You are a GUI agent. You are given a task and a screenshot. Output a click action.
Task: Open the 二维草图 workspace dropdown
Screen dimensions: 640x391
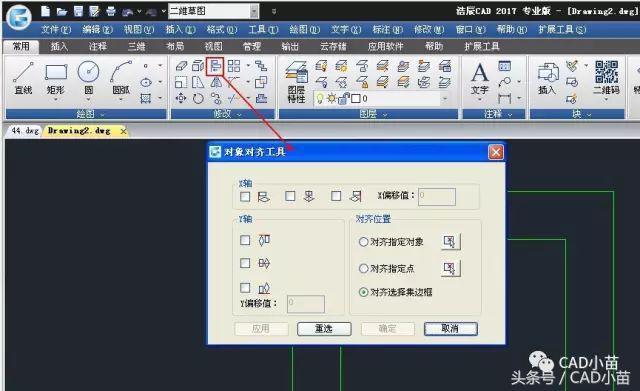254,11
